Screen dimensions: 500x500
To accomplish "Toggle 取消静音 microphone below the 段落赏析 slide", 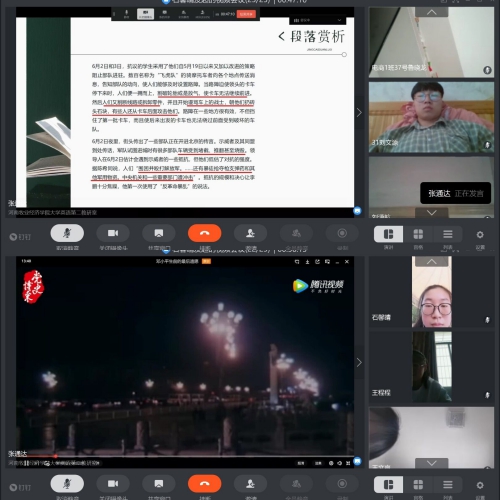I will click(x=67, y=233).
